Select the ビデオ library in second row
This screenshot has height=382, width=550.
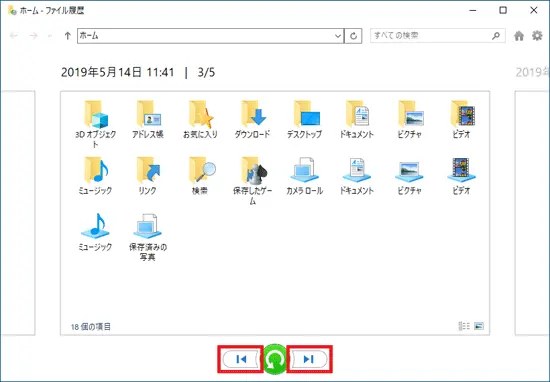coord(461,176)
